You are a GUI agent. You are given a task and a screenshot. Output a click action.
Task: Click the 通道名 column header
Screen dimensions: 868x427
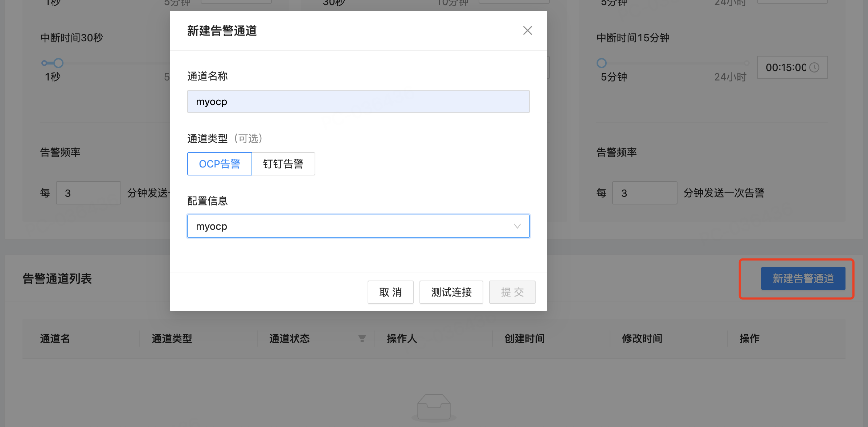[x=55, y=339]
